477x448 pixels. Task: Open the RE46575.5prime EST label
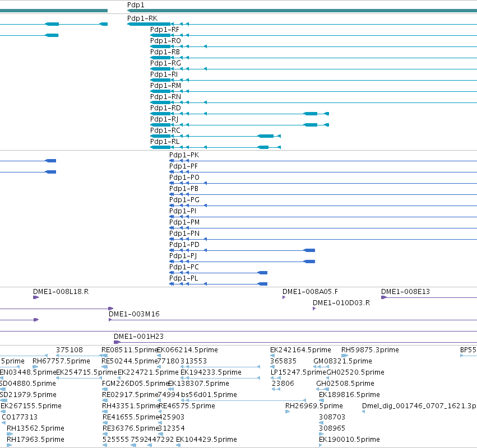tap(187, 406)
